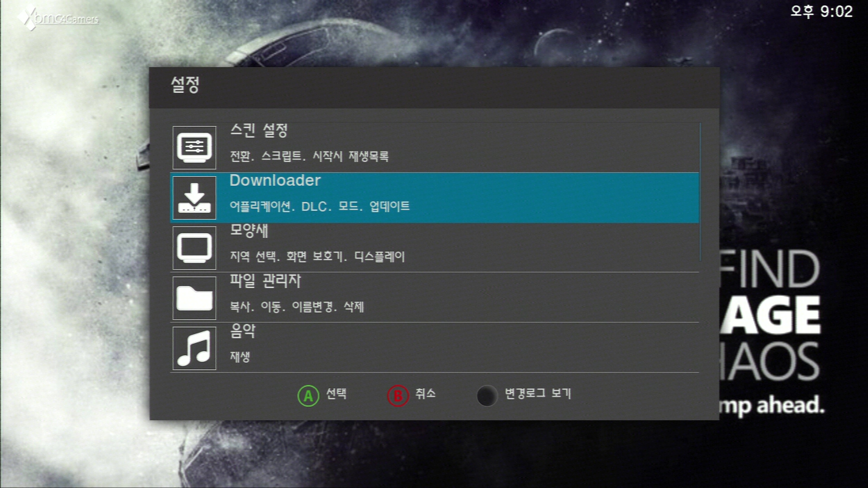Click the 설정 dialog title
Image resolution: width=868 pixels, height=488 pixels.
click(x=185, y=84)
